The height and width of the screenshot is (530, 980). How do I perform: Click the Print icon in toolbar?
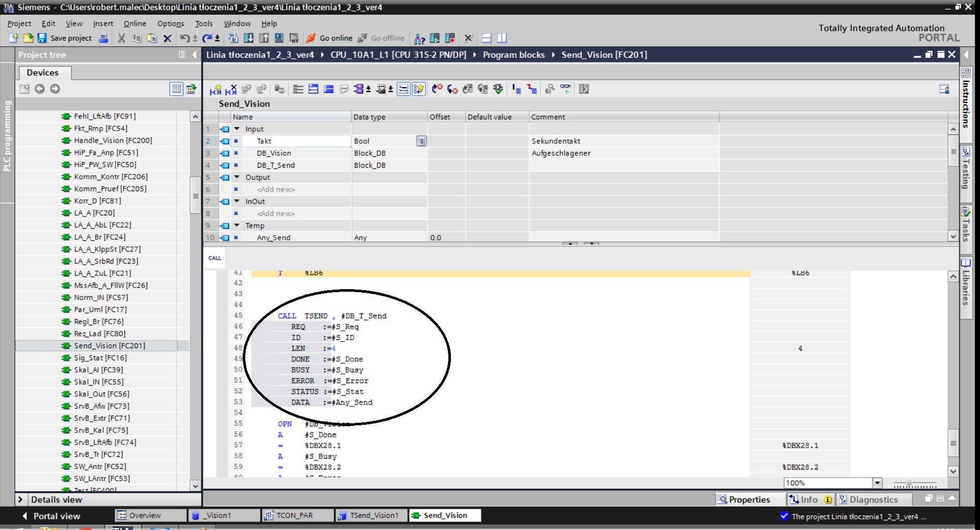[103, 38]
